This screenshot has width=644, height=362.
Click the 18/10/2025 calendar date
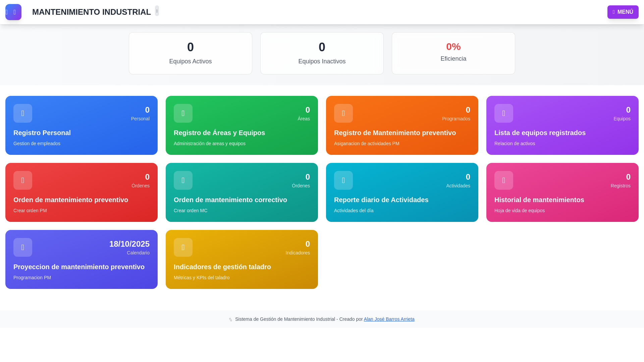pos(129,244)
